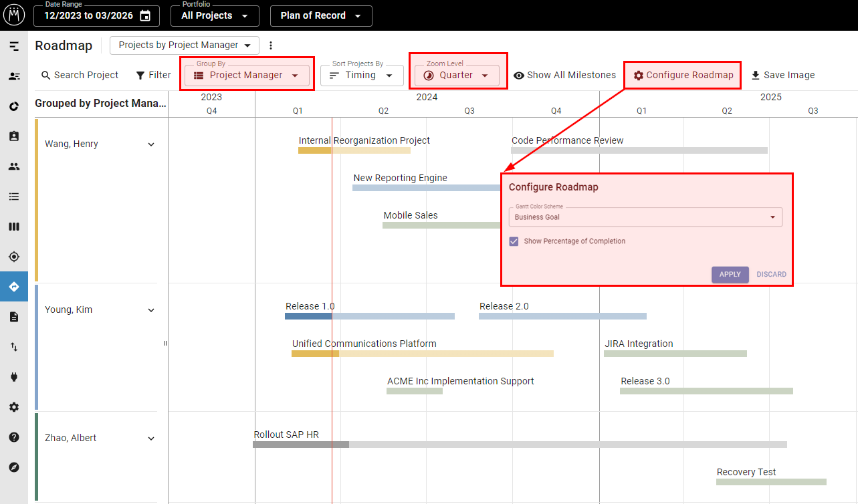Uncheck Show Percentage of Completion
This screenshot has width=858, height=504.
[514, 241]
